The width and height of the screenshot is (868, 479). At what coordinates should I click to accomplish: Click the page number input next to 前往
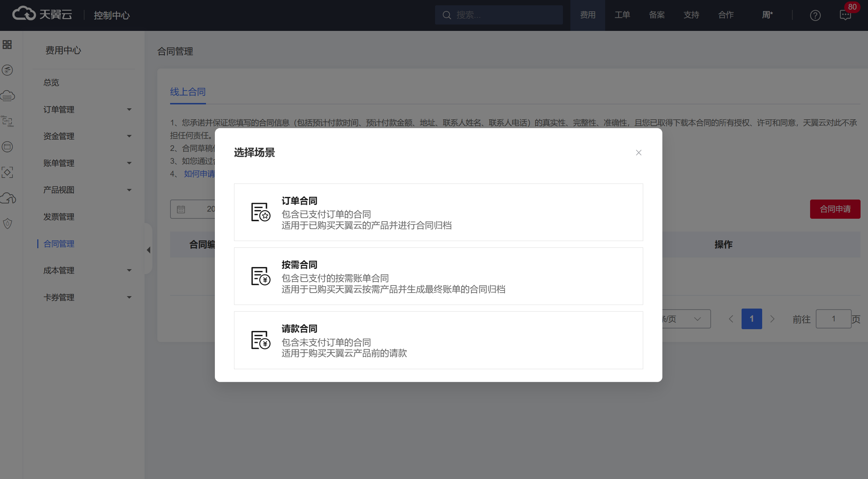tap(834, 319)
